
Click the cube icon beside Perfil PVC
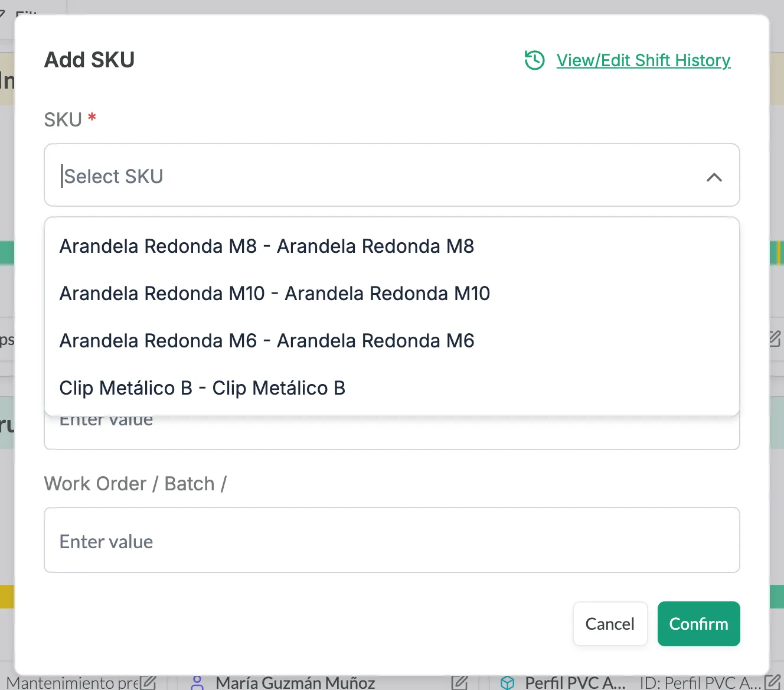507,683
